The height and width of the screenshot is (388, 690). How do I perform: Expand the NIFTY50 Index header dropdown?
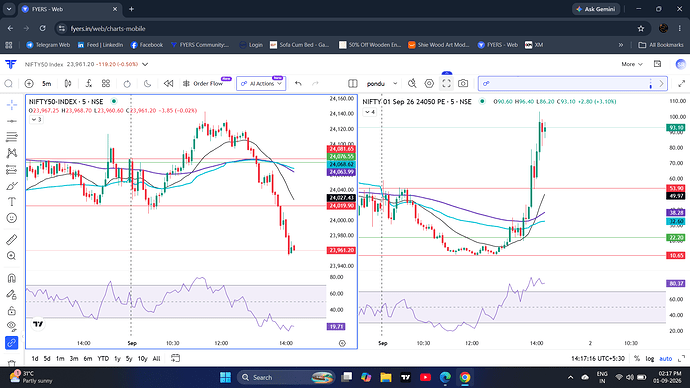coord(145,64)
